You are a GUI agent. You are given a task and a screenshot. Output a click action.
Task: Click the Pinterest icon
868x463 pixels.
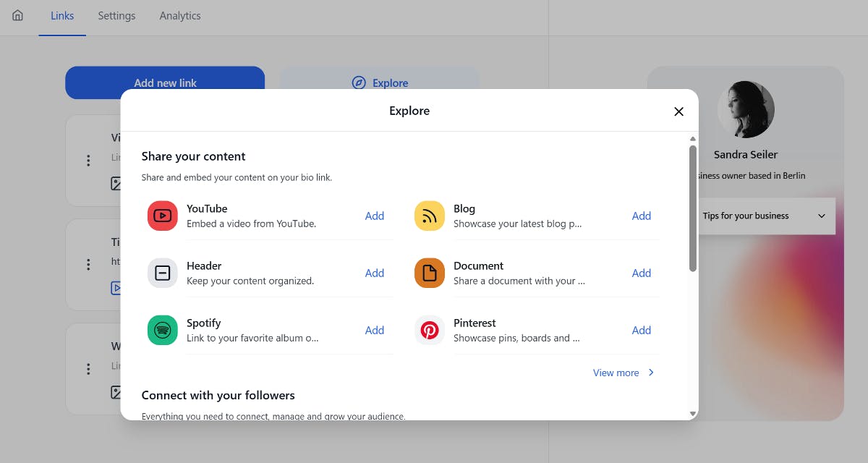tap(429, 330)
